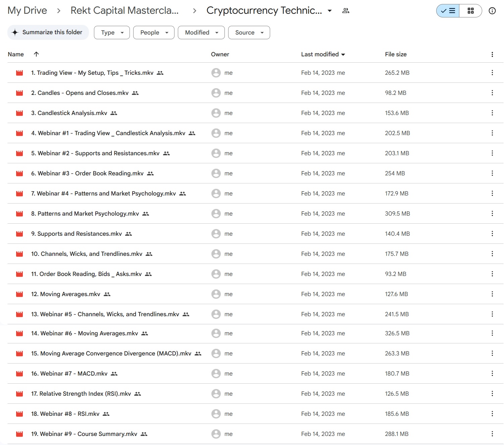
Task: Switch to grid layout view
Action: [x=470, y=11]
